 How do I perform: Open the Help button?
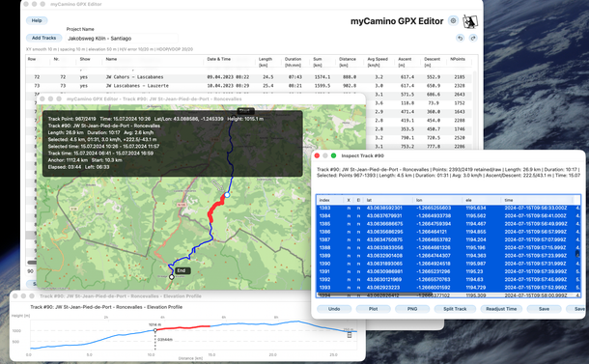click(x=37, y=20)
